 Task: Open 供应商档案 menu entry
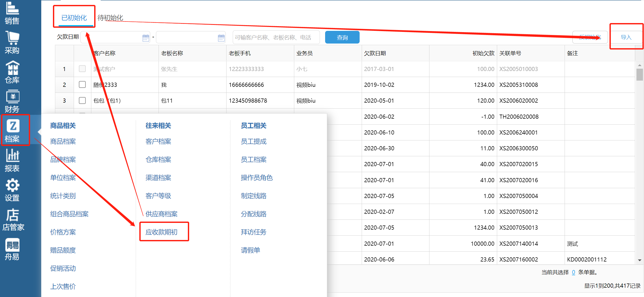[161, 214]
